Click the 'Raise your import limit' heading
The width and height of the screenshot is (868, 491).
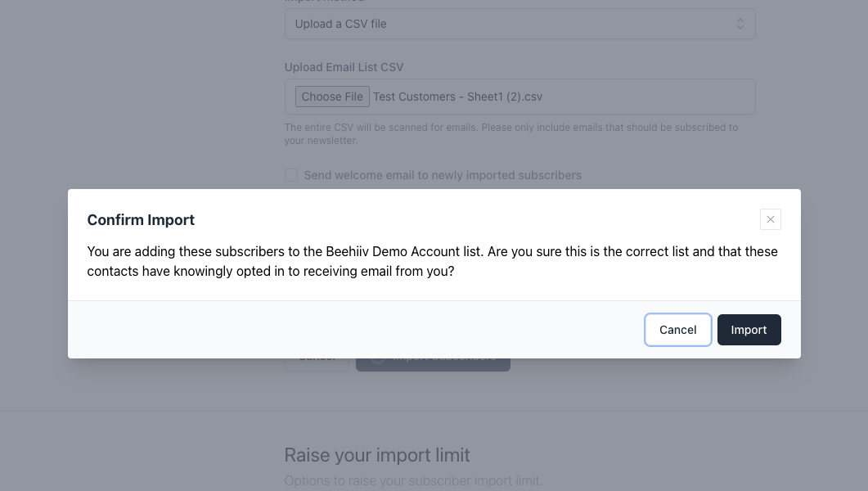click(x=377, y=455)
